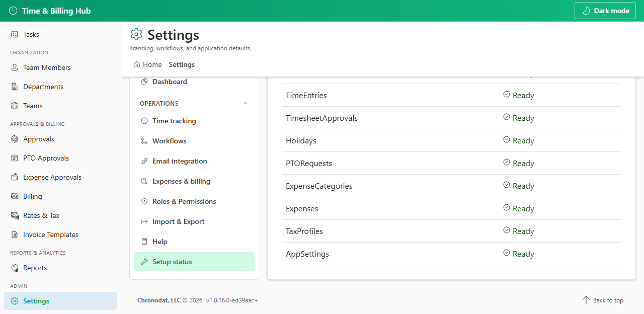644x314 pixels.
Task: Select Help settings item
Action: 194,242
